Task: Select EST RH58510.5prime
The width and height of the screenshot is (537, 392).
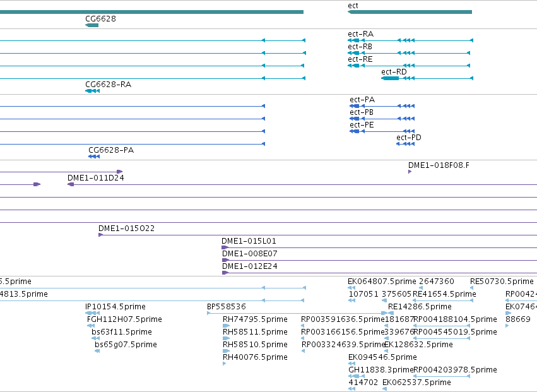Action: [226, 351]
